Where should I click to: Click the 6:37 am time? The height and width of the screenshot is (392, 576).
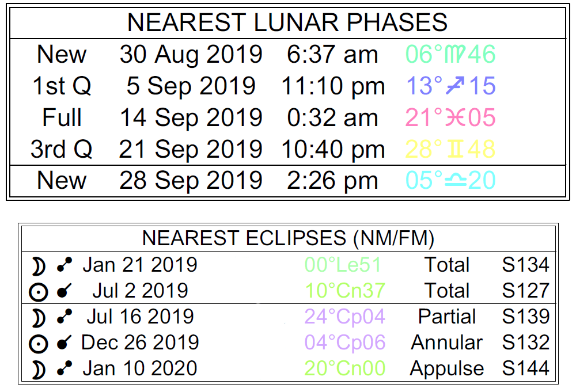click(x=332, y=55)
